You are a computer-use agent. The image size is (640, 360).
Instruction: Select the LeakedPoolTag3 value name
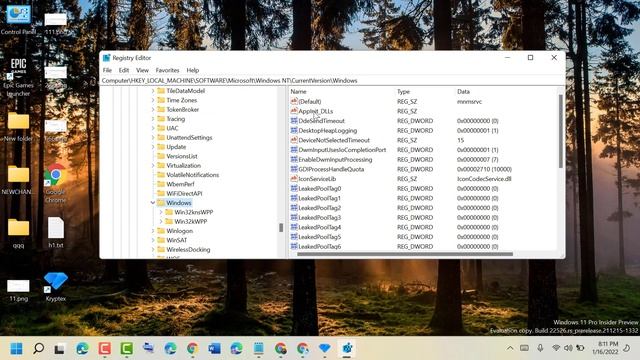(x=320, y=218)
